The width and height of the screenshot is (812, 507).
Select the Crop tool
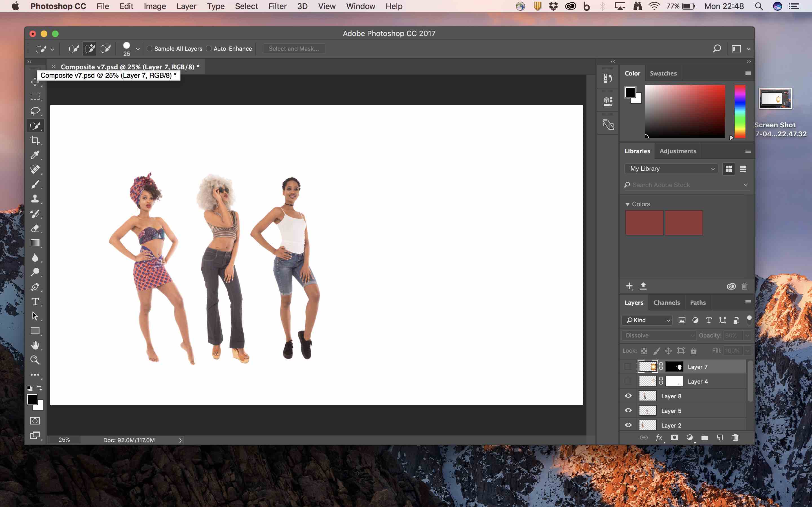[x=35, y=140]
